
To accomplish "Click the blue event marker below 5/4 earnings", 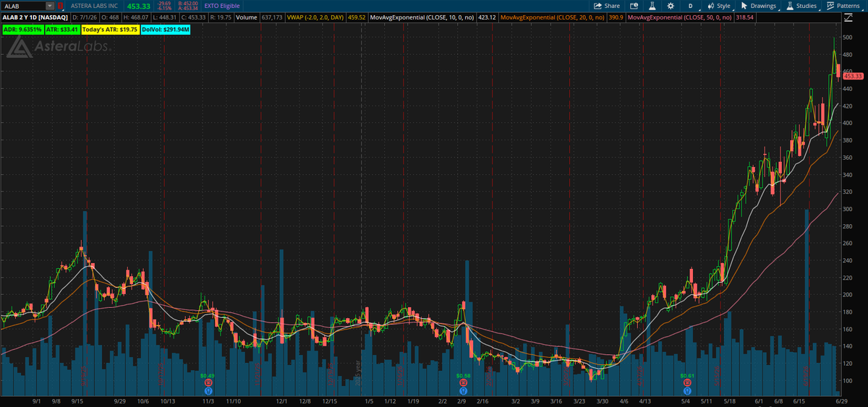I will pos(686,391).
